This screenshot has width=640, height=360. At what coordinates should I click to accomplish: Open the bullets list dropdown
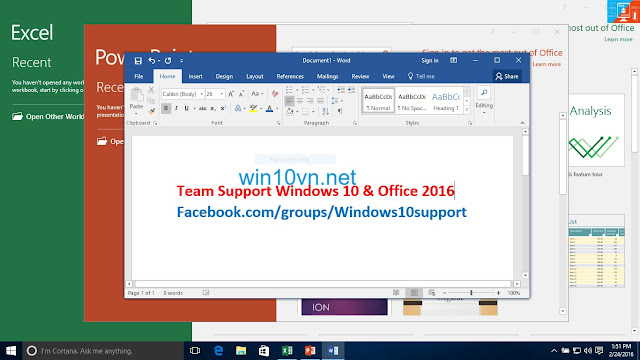coord(297,90)
